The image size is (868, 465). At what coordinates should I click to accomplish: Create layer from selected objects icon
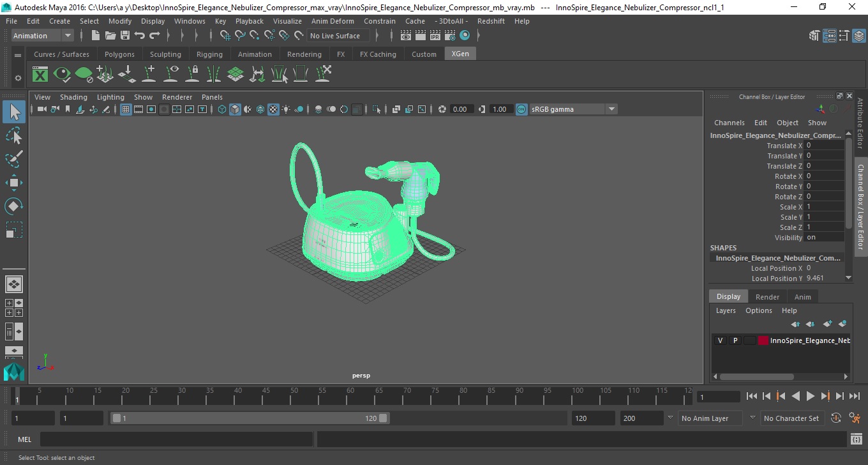pyautogui.click(x=842, y=324)
